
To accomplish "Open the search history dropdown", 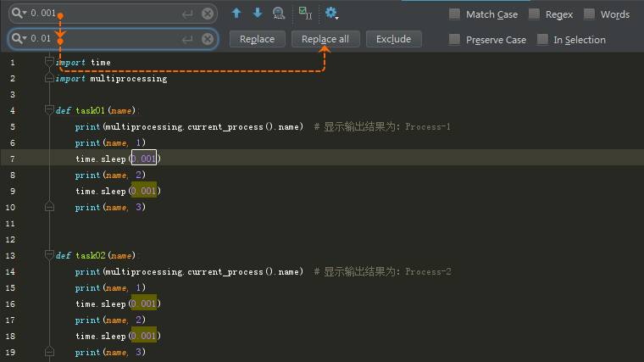I will point(19,14).
